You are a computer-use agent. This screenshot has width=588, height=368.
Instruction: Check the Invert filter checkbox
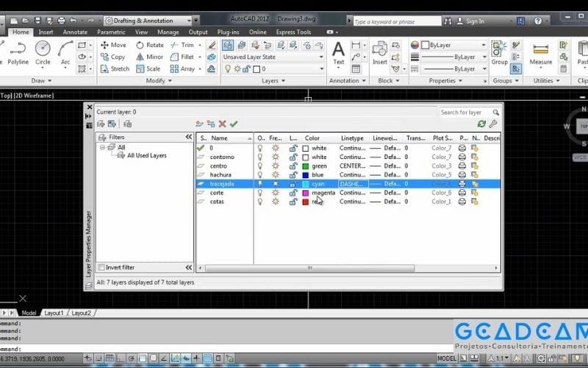click(101, 267)
